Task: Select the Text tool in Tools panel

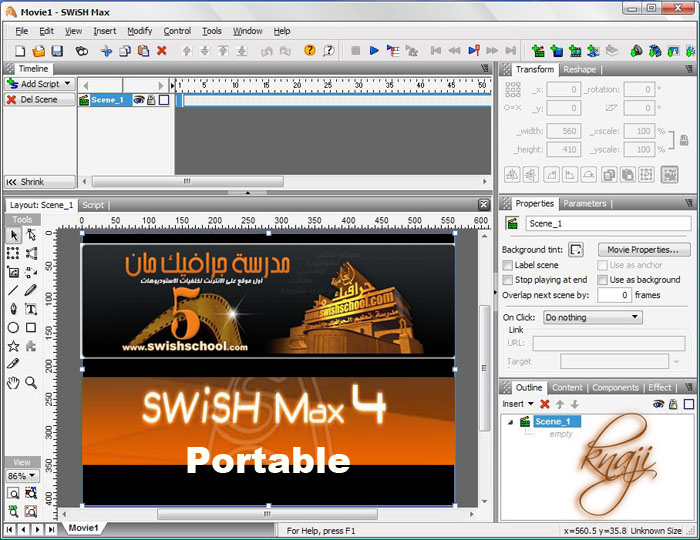Action: (x=31, y=309)
